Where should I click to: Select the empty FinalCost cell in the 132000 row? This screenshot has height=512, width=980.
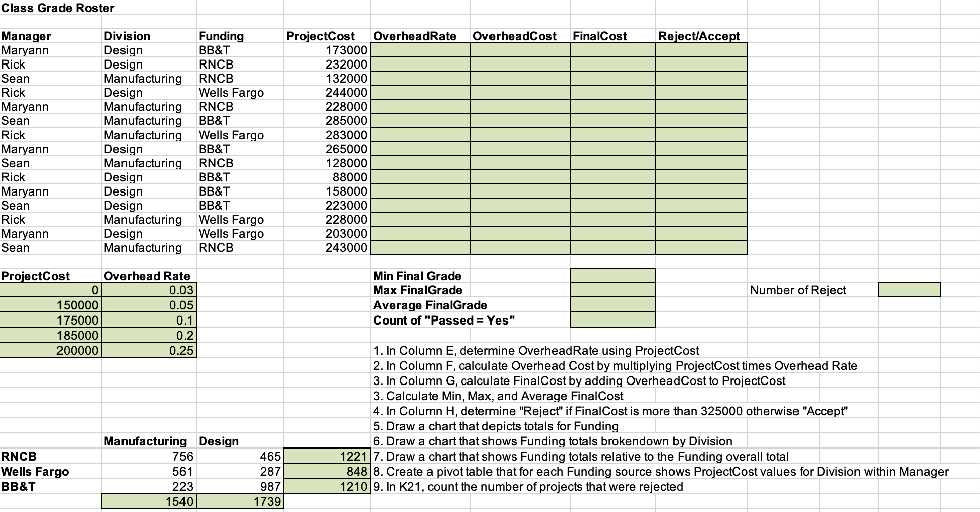tap(613, 79)
